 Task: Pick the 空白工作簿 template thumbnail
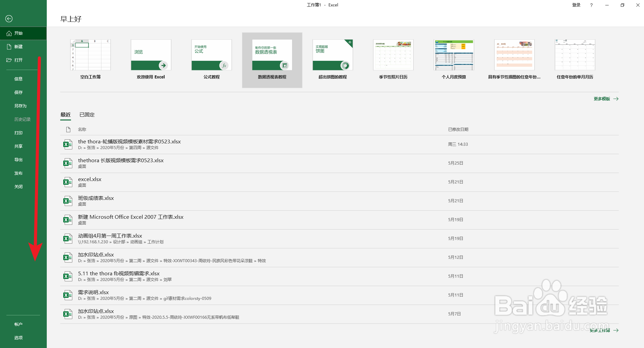click(91, 55)
